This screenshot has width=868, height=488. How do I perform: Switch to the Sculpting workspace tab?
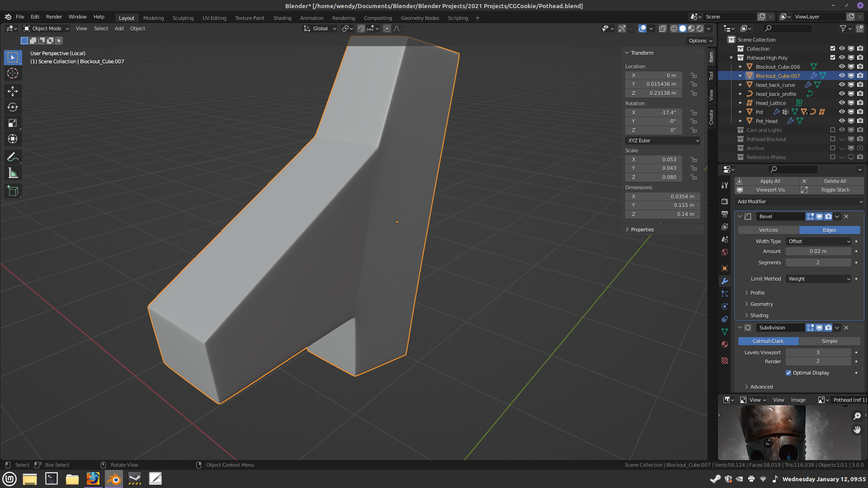[183, 18]
